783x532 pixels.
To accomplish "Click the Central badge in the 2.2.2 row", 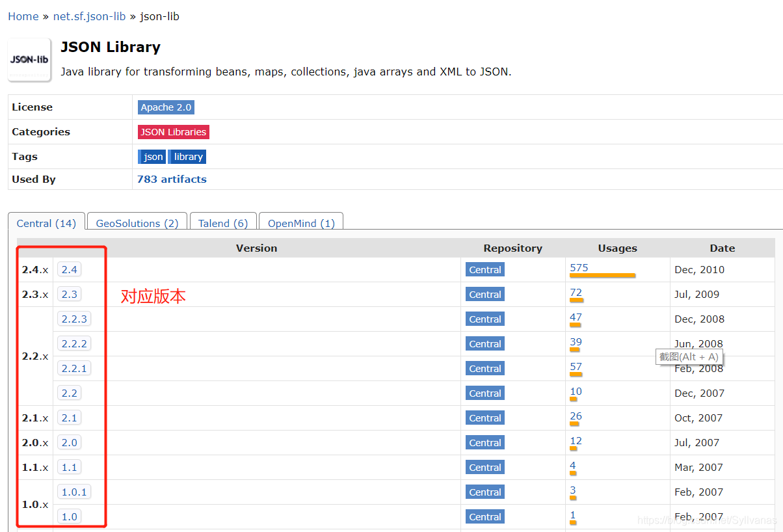I will 485,344.
